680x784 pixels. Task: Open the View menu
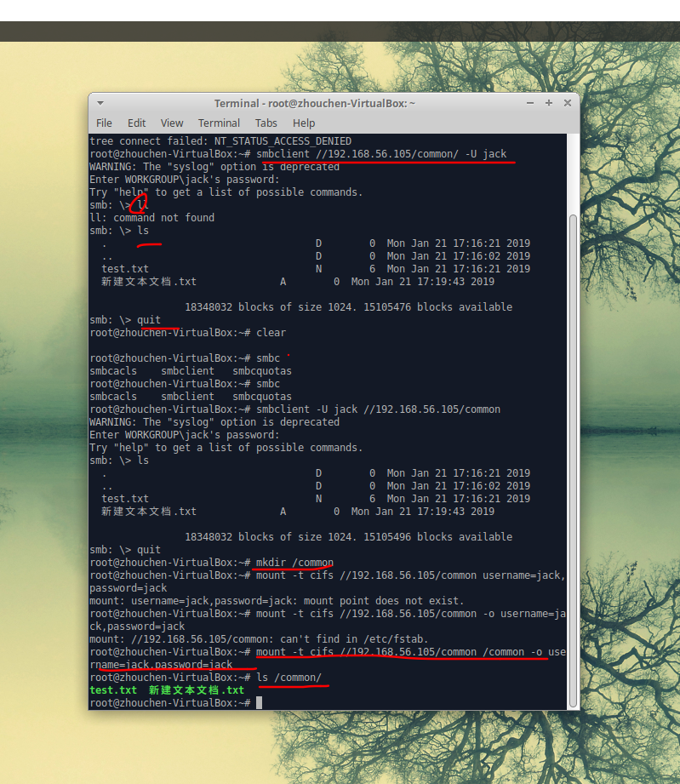tap(172, 123)
